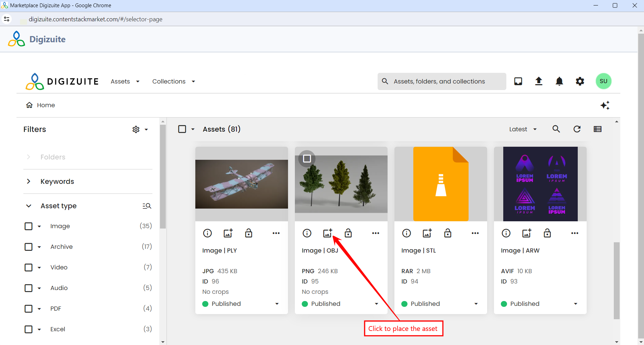Check the Audio asset type filter
The height and width of the screenshot is (345, 644).
point(28,288)
